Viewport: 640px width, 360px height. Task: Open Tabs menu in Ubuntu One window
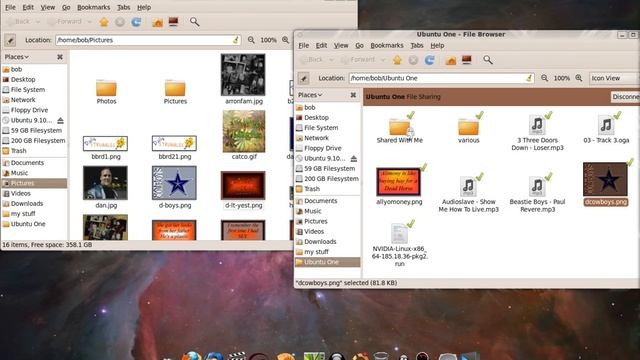pyautogui.click(x=417, y=46)
